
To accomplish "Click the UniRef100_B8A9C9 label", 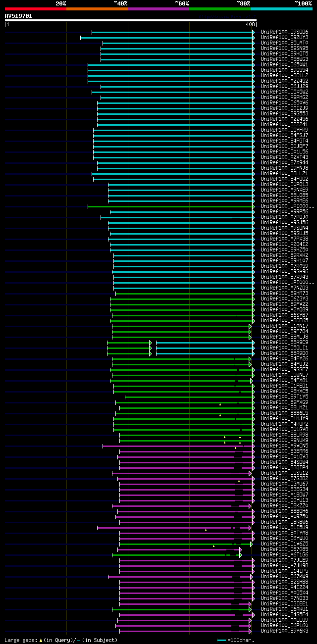I will point(284,343).
